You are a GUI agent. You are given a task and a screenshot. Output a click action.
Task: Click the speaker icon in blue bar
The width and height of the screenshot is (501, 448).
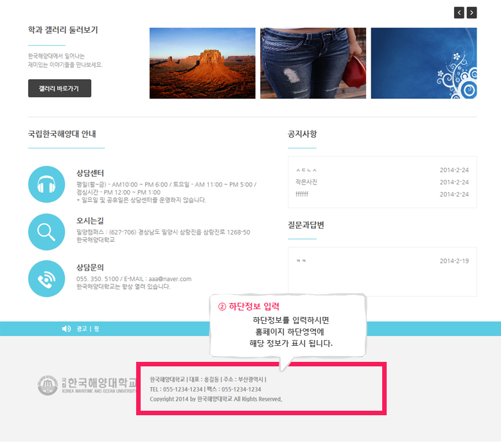[66, 328]
